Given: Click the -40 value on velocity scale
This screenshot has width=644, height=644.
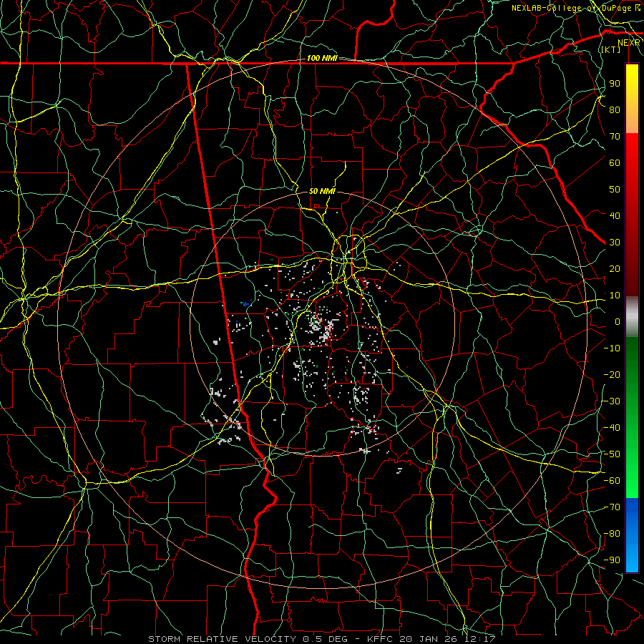Looking at the screenshot, I should tap(612, 428).
